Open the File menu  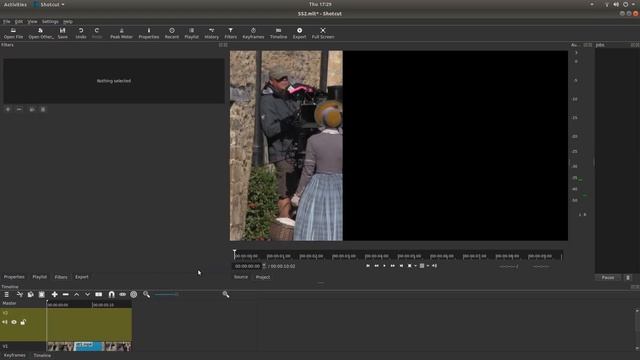7,21
